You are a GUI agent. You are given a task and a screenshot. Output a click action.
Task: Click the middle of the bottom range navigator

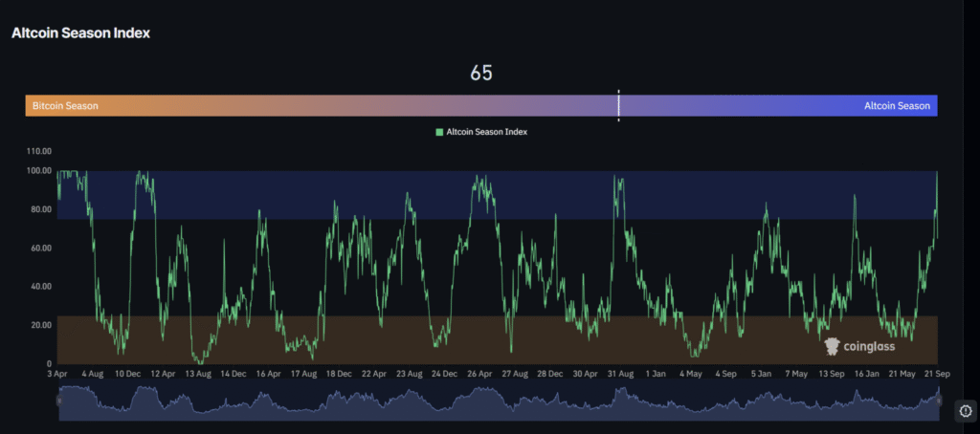pos(498,402)
